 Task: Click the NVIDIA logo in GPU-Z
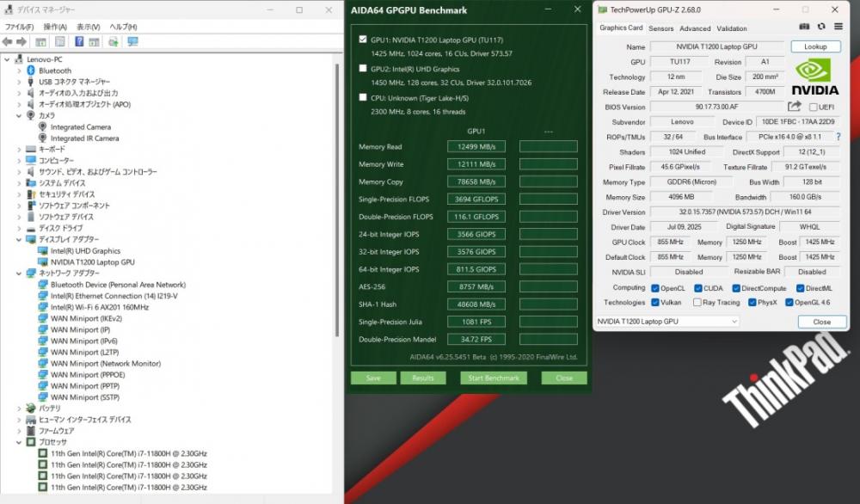pyautogui.click(x=814, y=77)
